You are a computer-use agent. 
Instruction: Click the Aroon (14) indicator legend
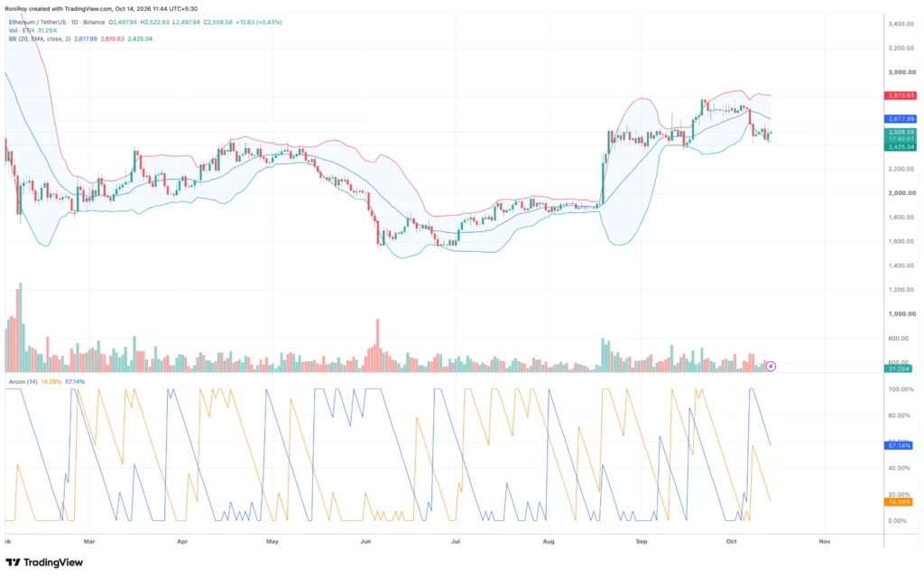[23, 382]
